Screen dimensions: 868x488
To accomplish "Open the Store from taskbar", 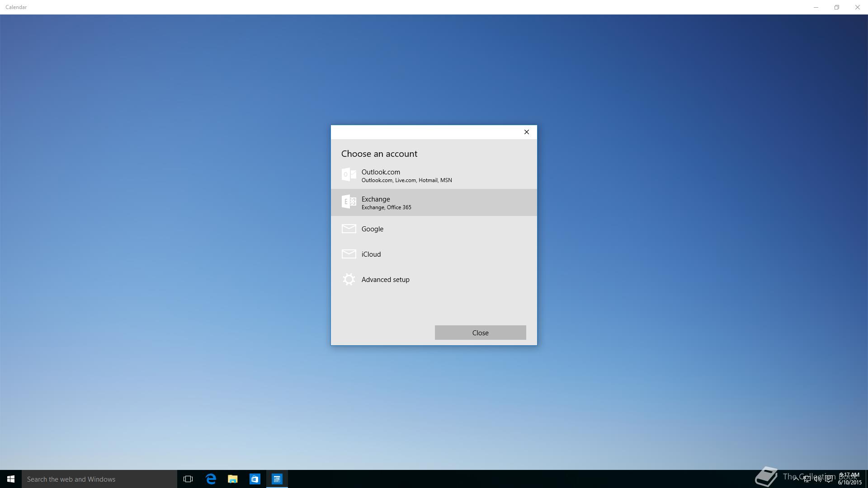I will pos(255,479).
